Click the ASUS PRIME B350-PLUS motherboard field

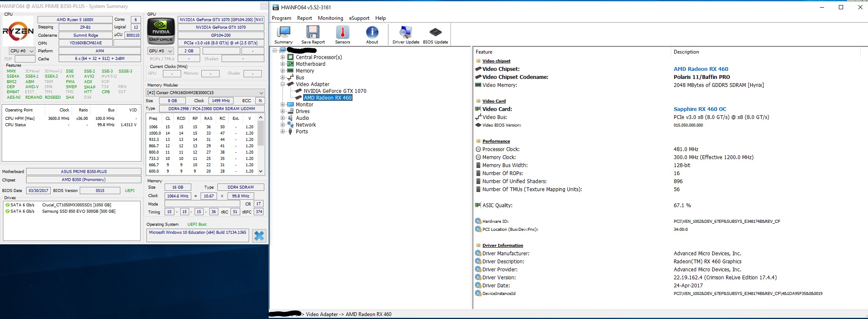(x=84, y=172)
